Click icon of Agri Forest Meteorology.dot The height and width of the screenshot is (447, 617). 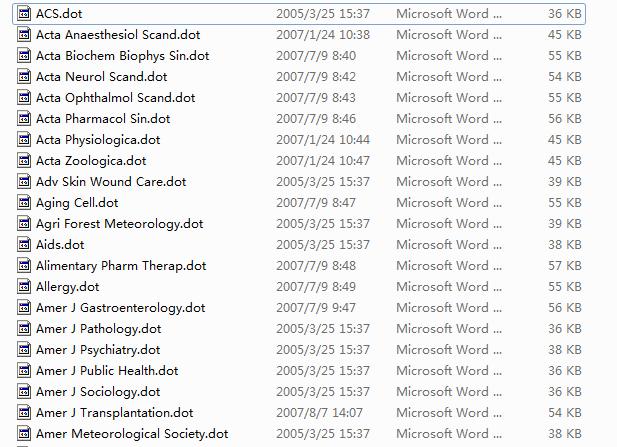(24, 224)
